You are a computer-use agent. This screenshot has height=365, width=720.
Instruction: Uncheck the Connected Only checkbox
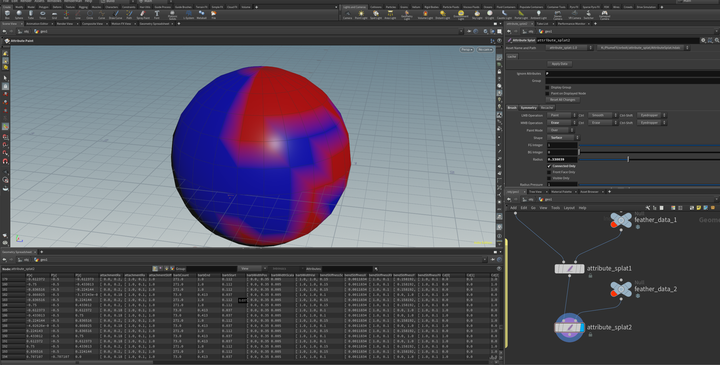tap(549, 166)
